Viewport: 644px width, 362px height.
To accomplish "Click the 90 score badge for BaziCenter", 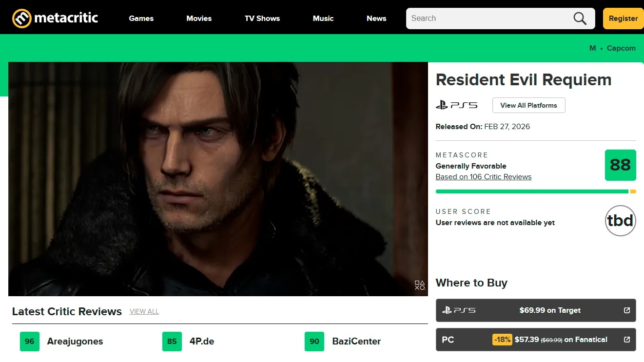I will (x=314, y=342).
